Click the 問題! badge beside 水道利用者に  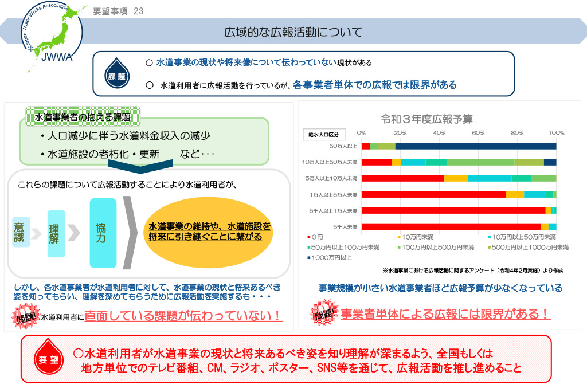[25, 317]
